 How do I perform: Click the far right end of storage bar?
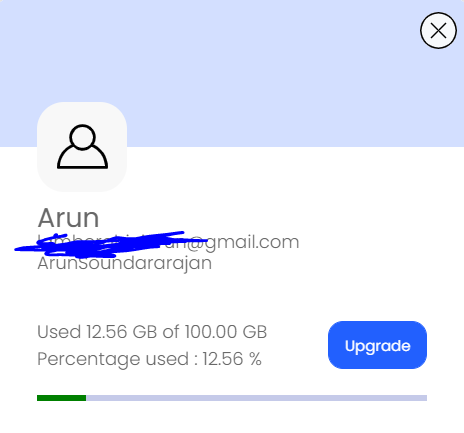(x=425, y=398)
